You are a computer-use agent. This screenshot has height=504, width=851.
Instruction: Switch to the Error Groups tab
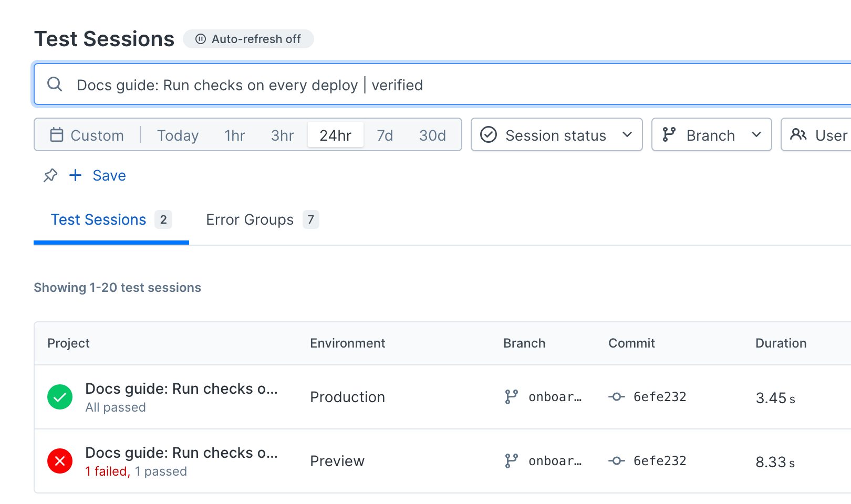click(262, 219)
